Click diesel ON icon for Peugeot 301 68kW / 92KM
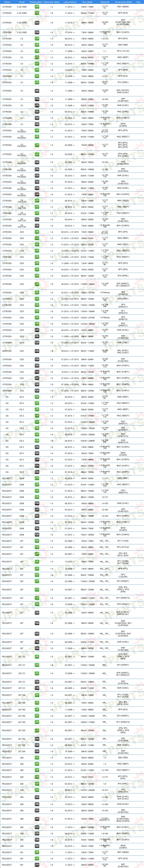 click(37, 865)
